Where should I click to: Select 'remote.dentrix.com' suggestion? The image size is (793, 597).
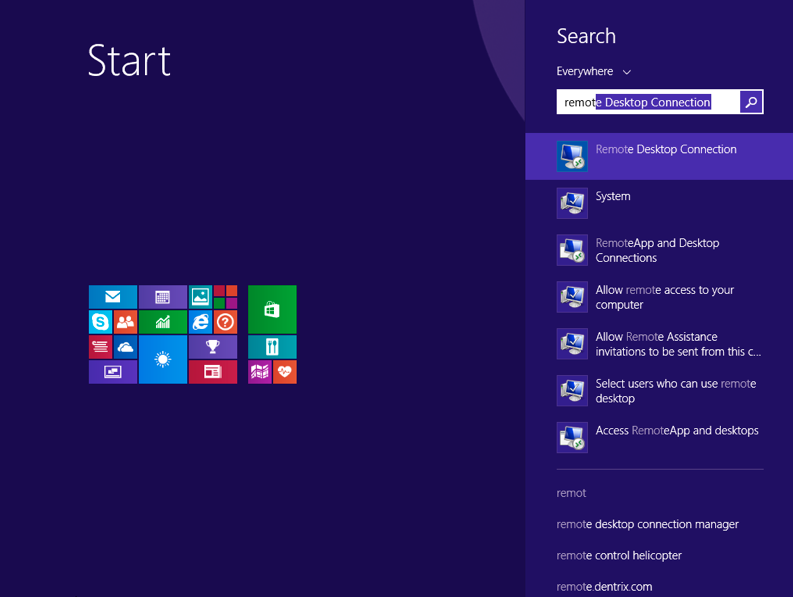click(x=604, y=587)
